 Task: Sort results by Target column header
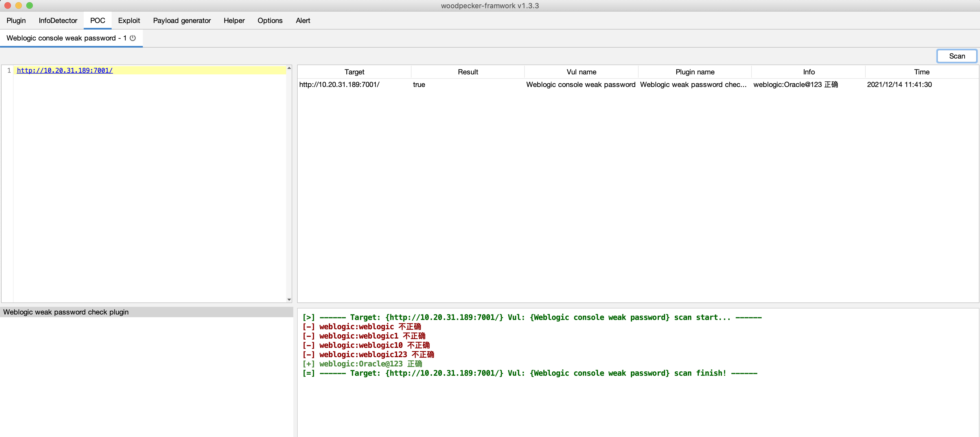(x=354, y=72)
